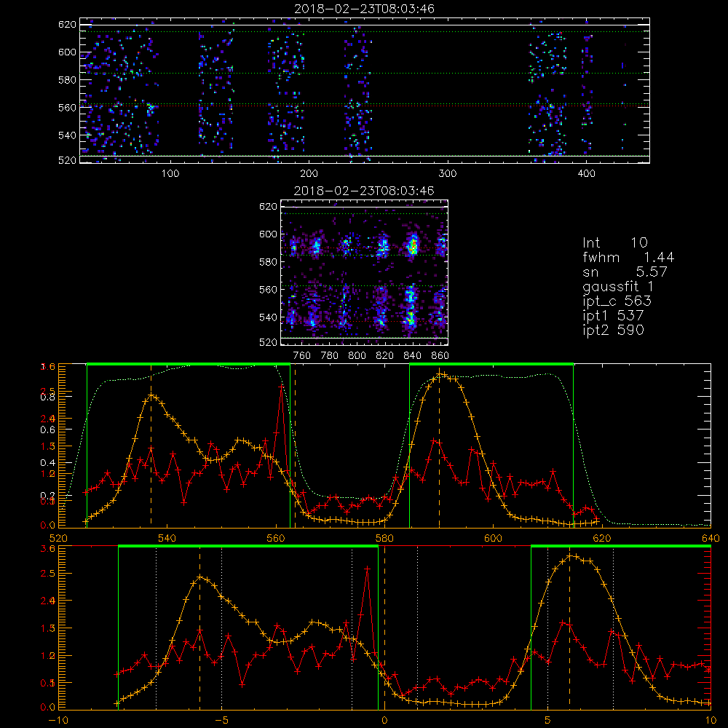728x728 pixels.
Task: Select the 'ipt2 590' readout line
Action: [x=613, y=330]
